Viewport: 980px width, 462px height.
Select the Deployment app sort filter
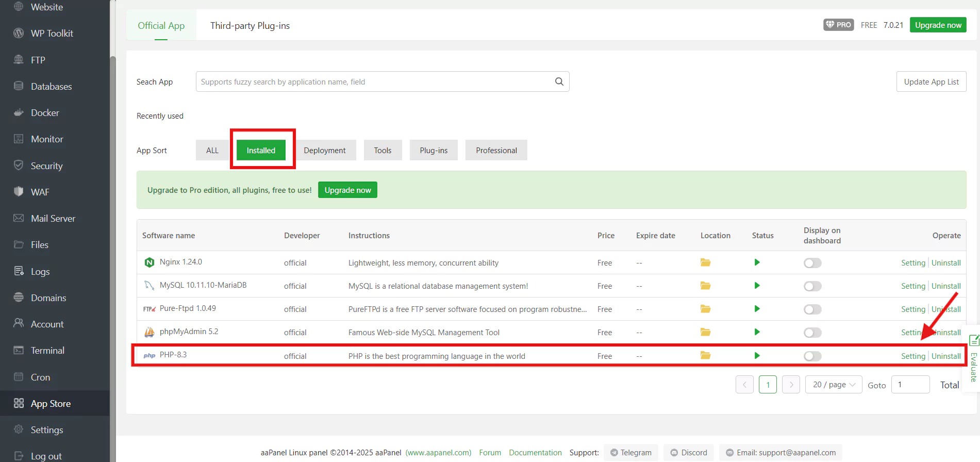click(x=325, y=150)
